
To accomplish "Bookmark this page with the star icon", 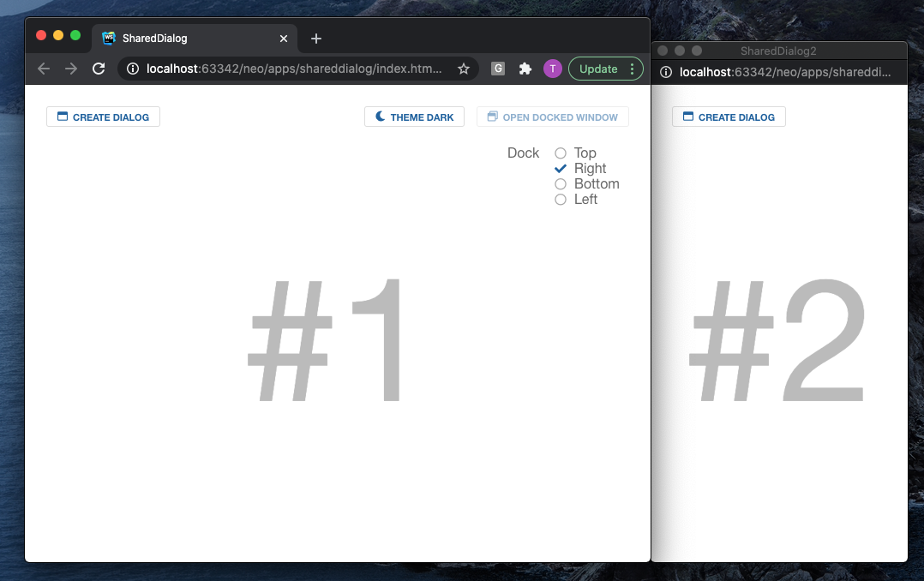I will click(464, 69).
